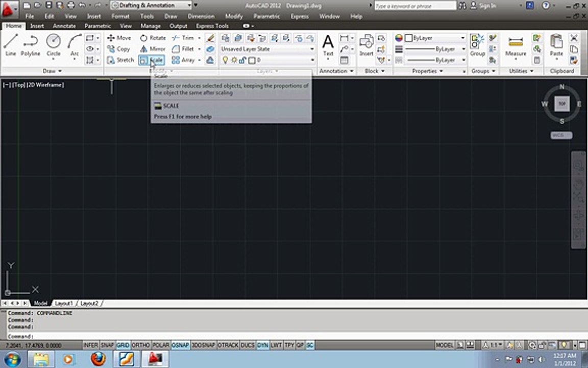Viewport: 588px width, 368px height.
Task: Open the ByLayer object color dropdown
Action: [x=435, y=38]
